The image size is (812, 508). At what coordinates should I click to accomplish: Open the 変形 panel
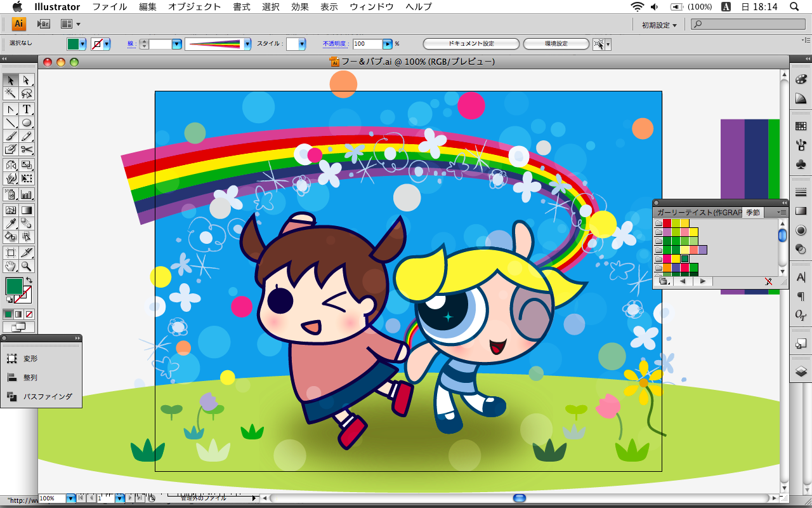[23, 359]
